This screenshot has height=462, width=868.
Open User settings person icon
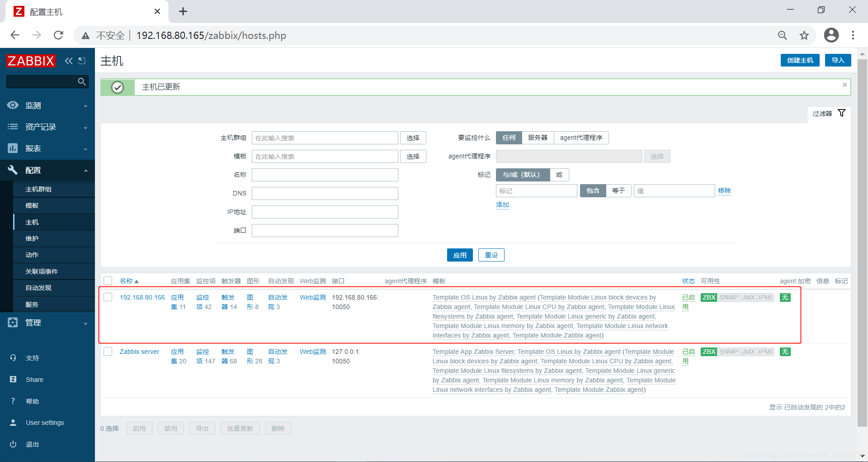pos(13,423)
